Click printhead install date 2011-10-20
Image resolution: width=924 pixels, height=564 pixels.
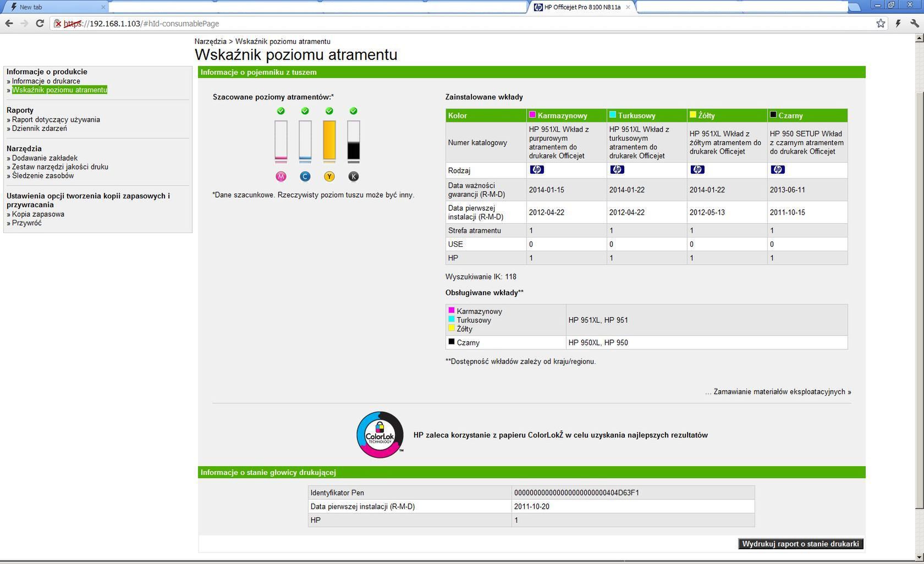[531, 506]
